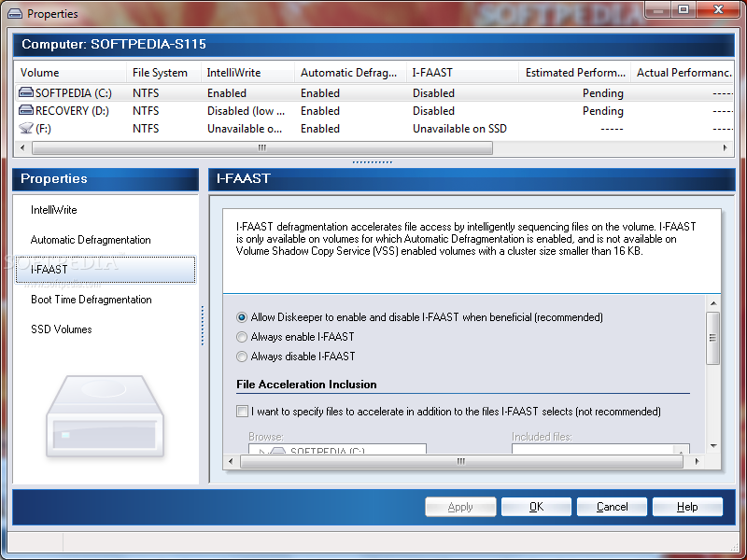Image resolution: width=747 pixels, height=560 pixels.
Task: Click Pending estimate for SOFTPEDIA (C:)
Action: (x=602, y=92)
